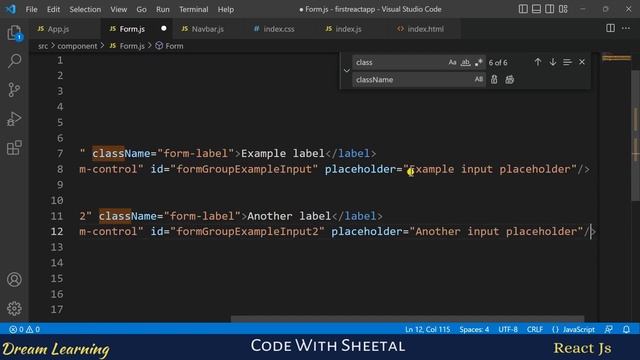
Task: Open notifications bell in status bar
Action: [627, 329]
